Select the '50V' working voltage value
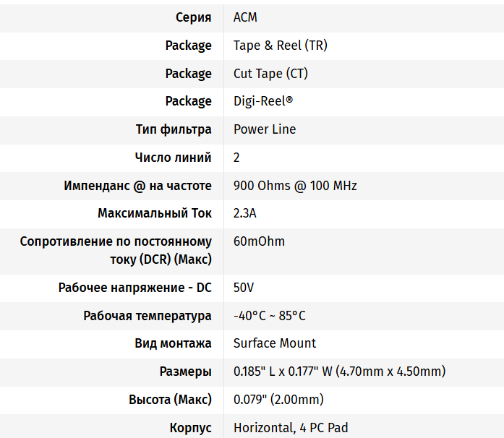Screen dimensions: 504x438 tap(244, 288)
